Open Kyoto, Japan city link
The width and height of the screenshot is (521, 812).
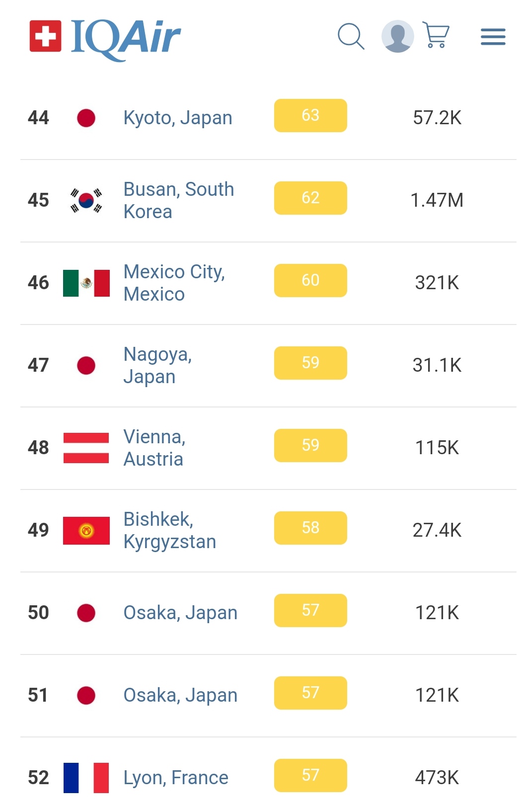178,118
